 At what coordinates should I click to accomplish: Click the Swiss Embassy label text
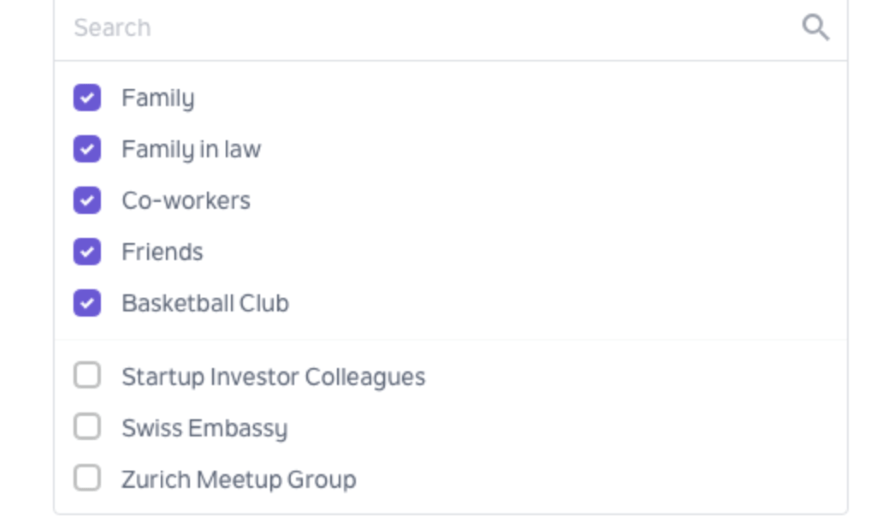coord(204,428)
